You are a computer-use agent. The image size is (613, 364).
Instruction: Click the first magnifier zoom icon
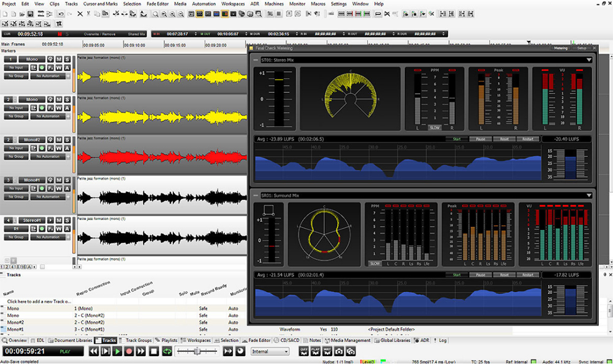[155, 14]
